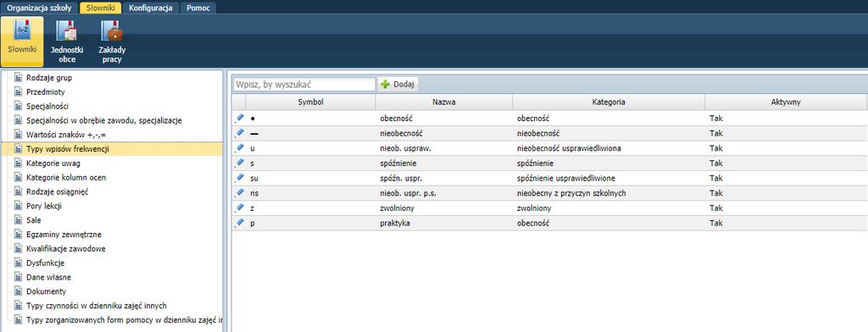Open Wartości znaków +,-,= dictionary
This screenshot has height=332, width=868.
tap(66, 135)
